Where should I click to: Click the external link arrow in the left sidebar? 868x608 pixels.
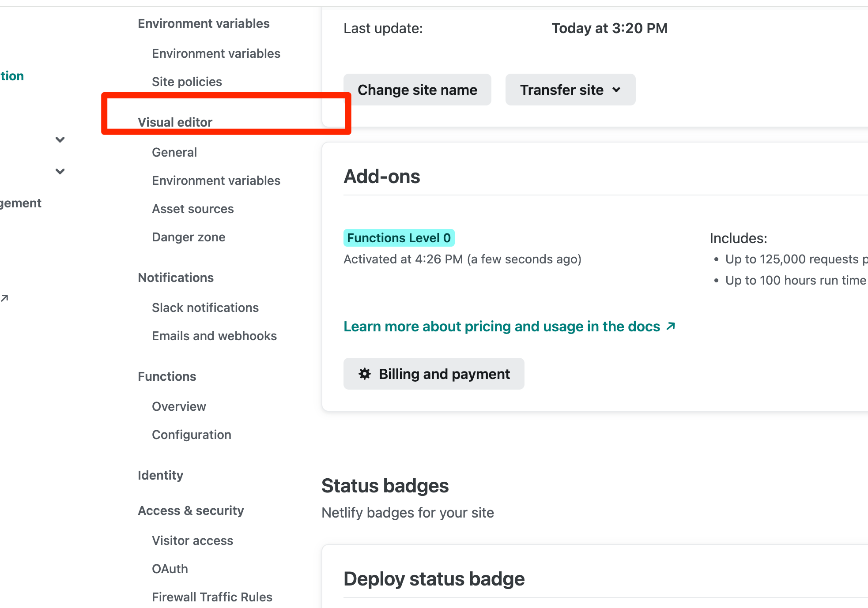coord(4,298)
